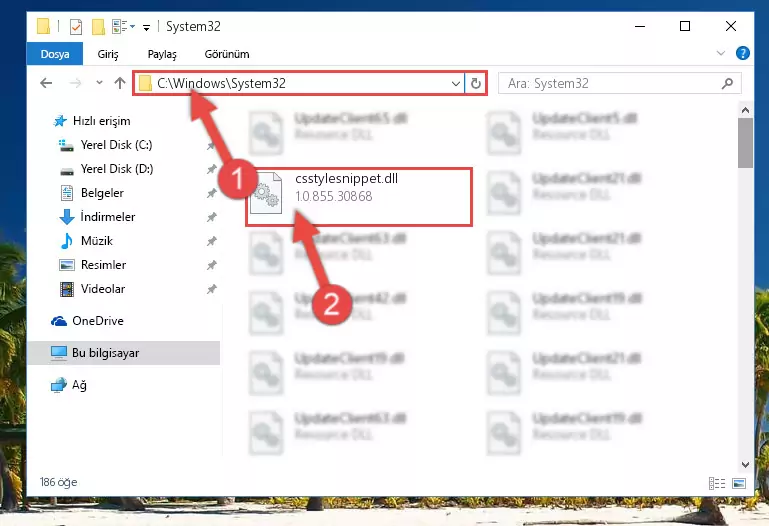Click the pin icon beside Yerel Disk (D:)

point(211,169)
